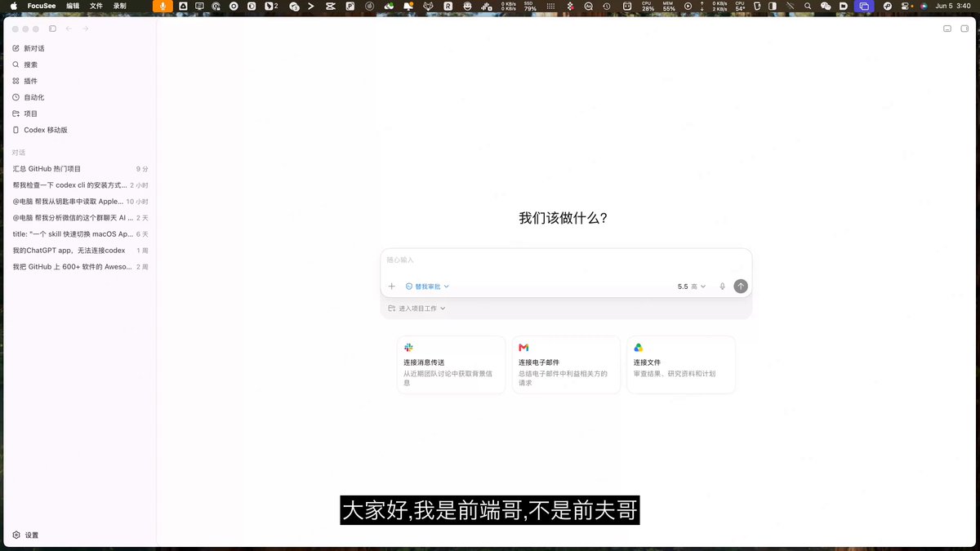Open the 录制 menu in the menu bar
The height and width of the screenshot is (551, 980).
coord(120,6)
